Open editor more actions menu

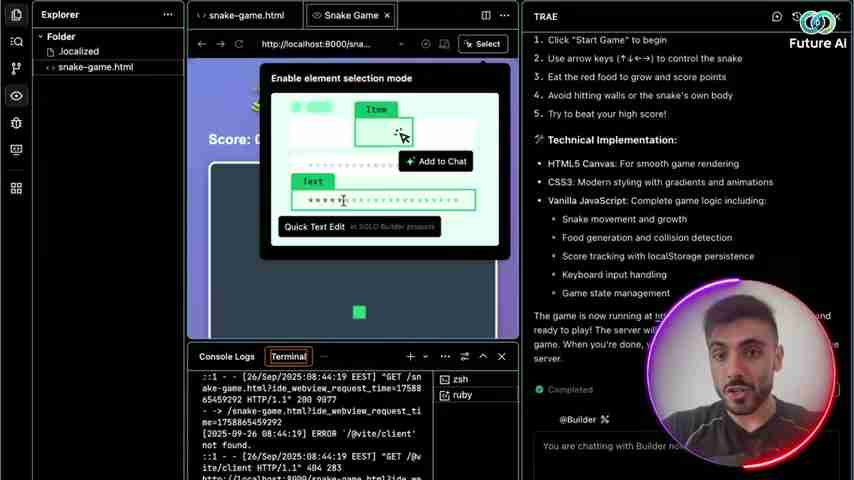coord(505,15)
